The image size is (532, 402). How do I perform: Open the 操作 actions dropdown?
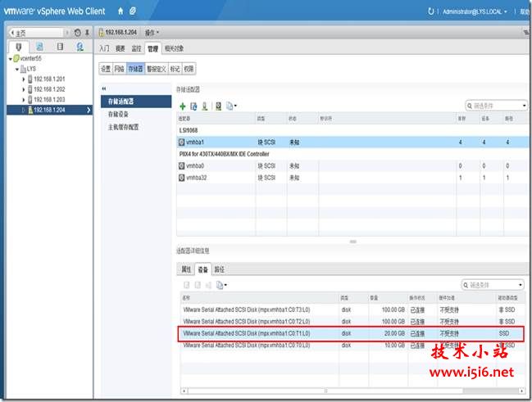coord(152,33)
